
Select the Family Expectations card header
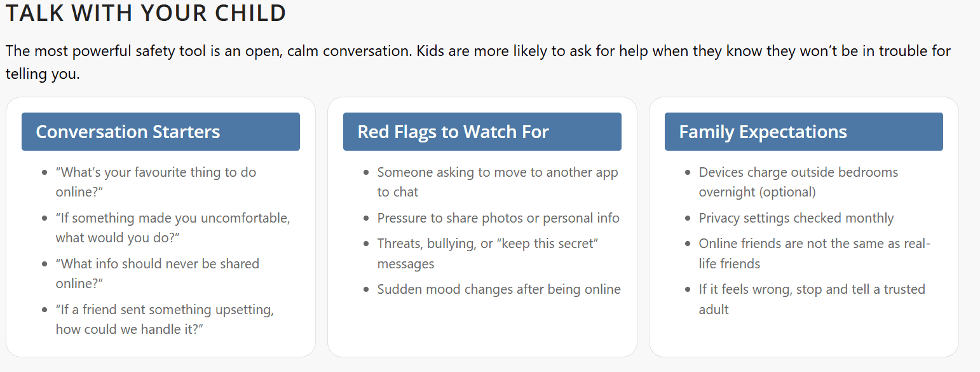pyautogui.click(x=803, y=132)
